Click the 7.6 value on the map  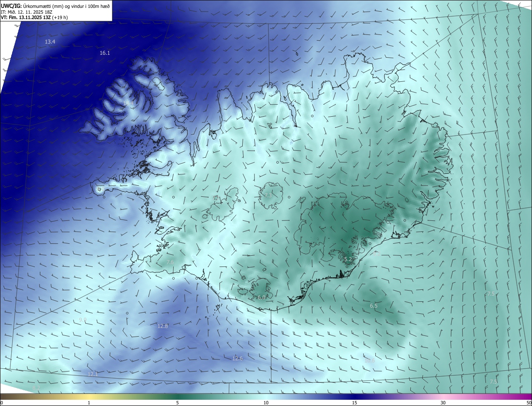tap(170, 262)
